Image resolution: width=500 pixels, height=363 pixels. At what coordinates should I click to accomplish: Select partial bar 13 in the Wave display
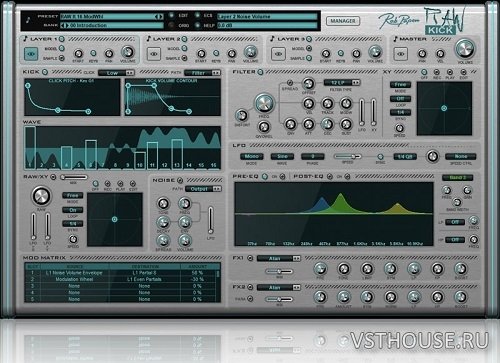click(177, 154)
